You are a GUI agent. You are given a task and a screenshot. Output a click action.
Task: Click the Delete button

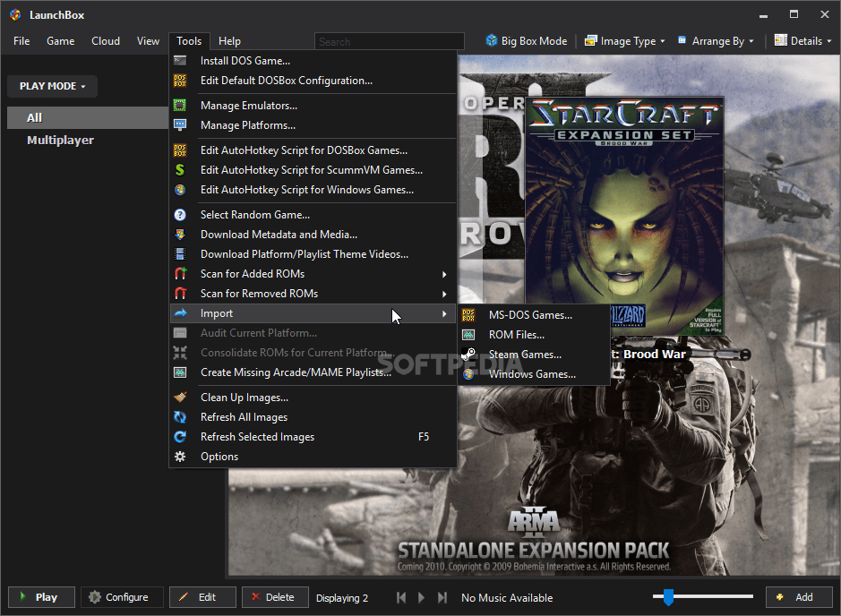pyautogui.click(x=275, y=597)
